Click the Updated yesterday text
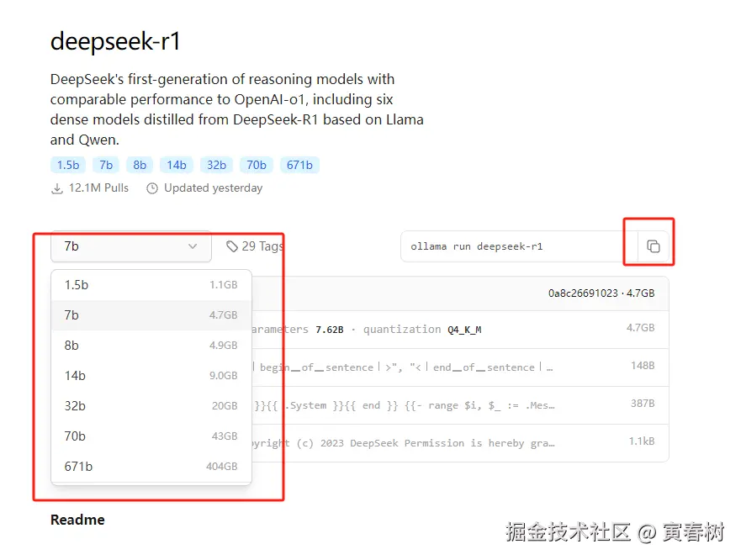This screenshot has height=560, width=741. 213,188
